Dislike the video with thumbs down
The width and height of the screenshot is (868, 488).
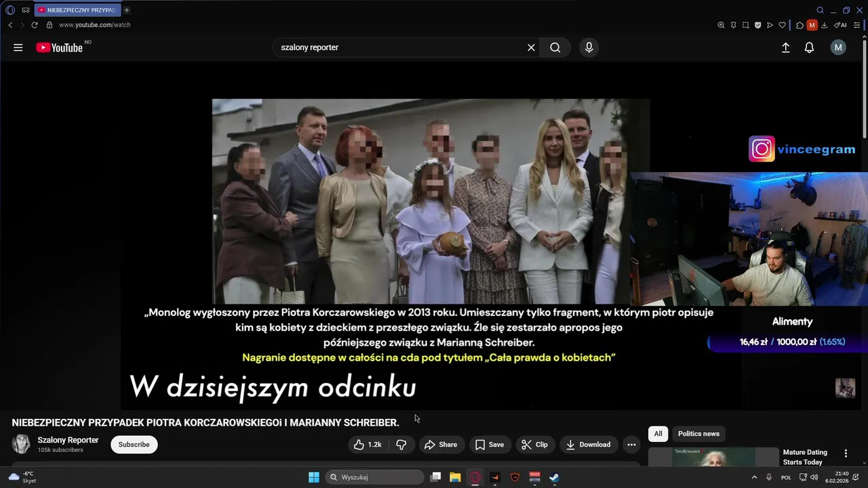[401, 445]
